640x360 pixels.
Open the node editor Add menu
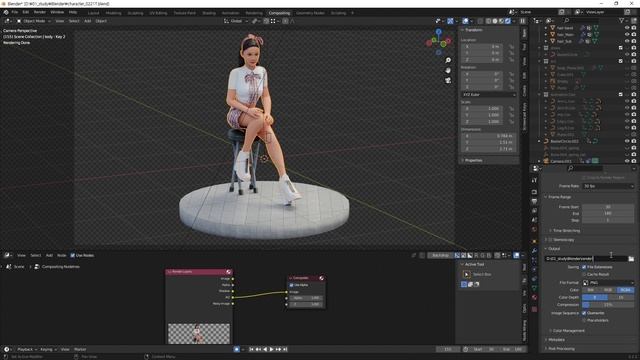(49, 256)
